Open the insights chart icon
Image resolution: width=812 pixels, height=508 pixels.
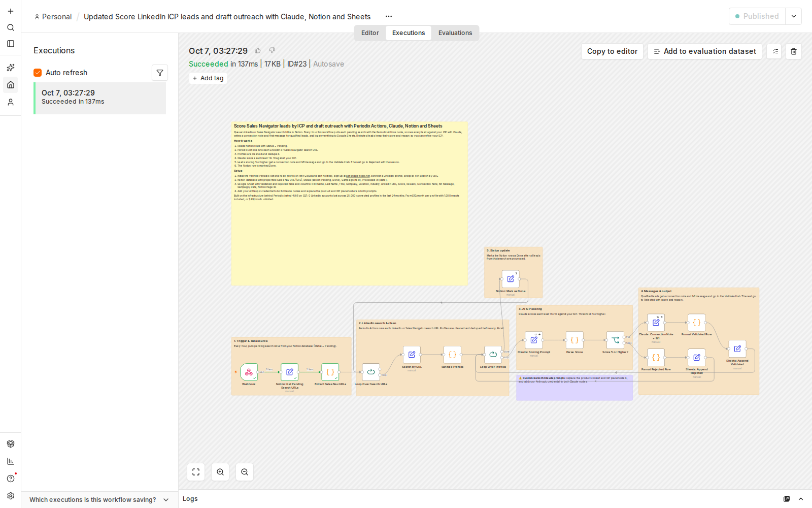pos(11,461)
